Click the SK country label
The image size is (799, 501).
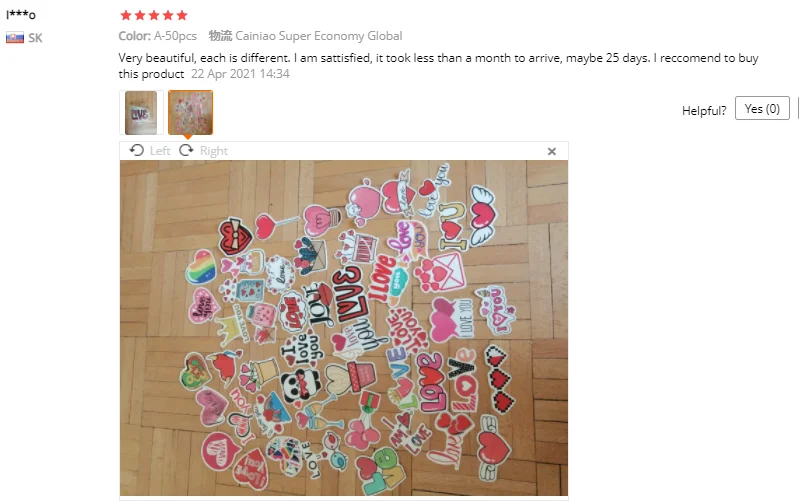[35, 38]
